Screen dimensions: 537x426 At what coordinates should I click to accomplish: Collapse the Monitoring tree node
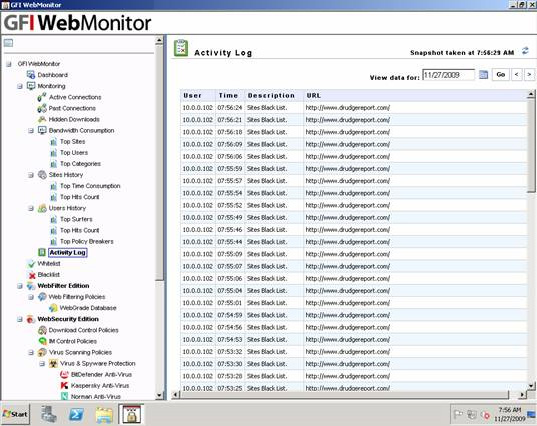pyautogui.click(x=20, y=86)
